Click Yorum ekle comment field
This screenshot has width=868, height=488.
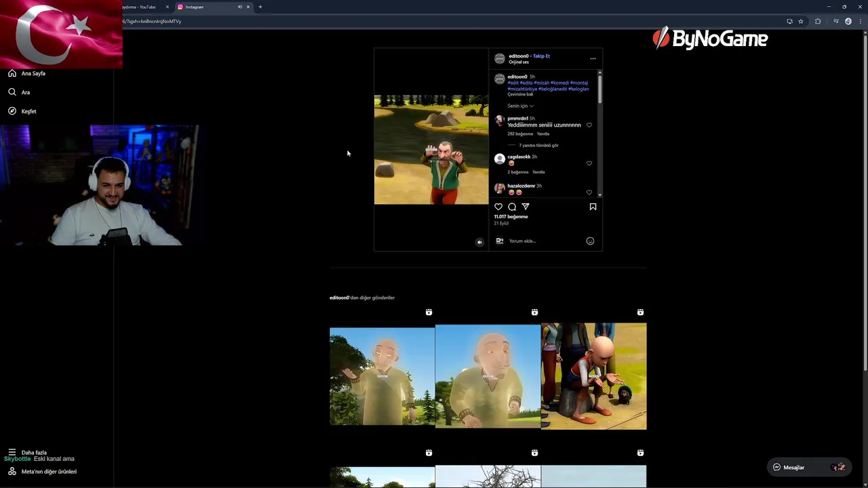tap(545, 241)
